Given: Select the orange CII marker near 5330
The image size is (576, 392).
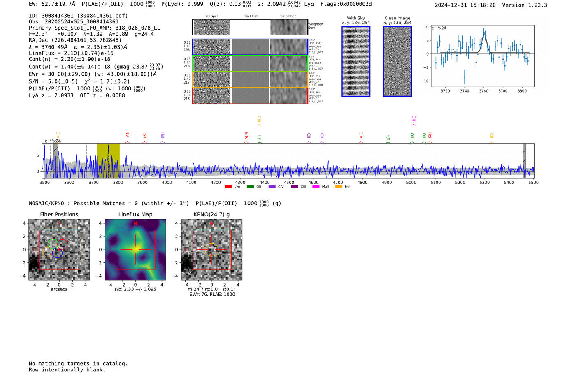Looking at the screenshot, I should (492, 138).
